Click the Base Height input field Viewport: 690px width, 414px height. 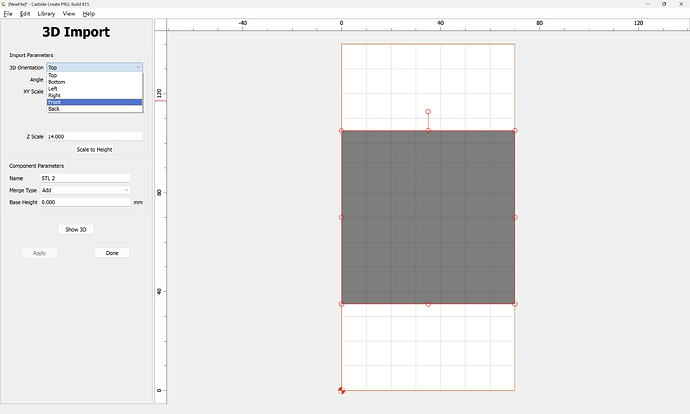[85, 202]
